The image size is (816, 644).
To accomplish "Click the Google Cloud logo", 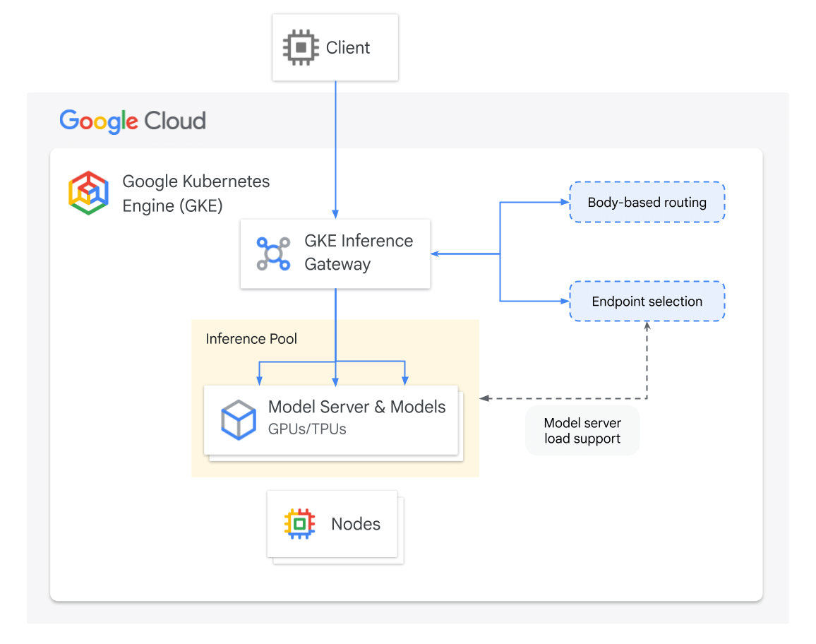I will (x=133, y=121).
